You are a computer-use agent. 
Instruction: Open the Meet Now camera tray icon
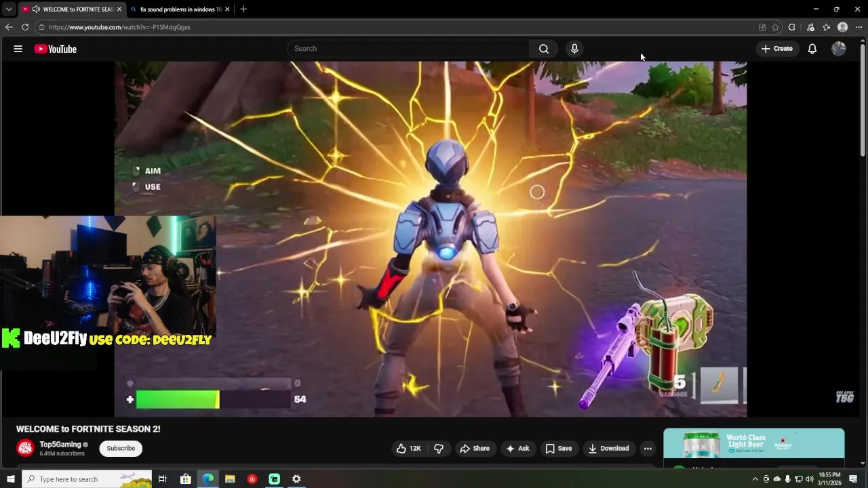(766, 479)
